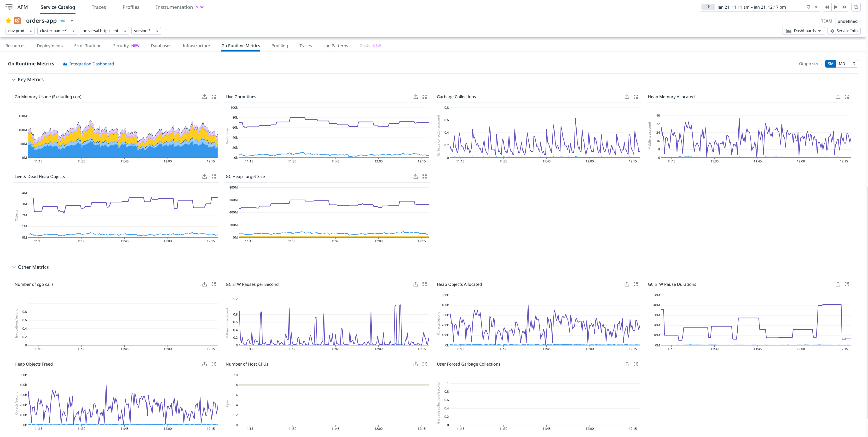This screenshot has height=437, width=868.
Task: Expand Live Goroutines chart to fullscreen
Action: [425, 97]
